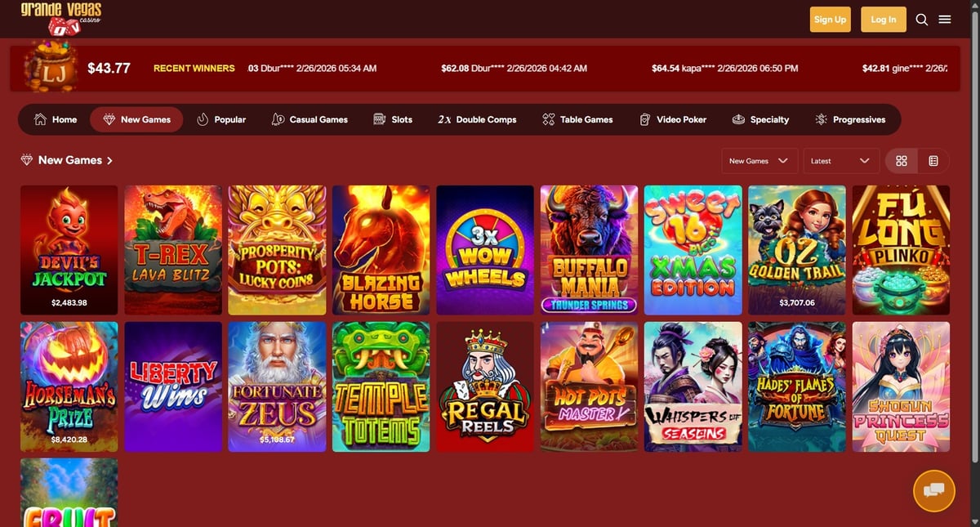Open the Progressives category

850,119
